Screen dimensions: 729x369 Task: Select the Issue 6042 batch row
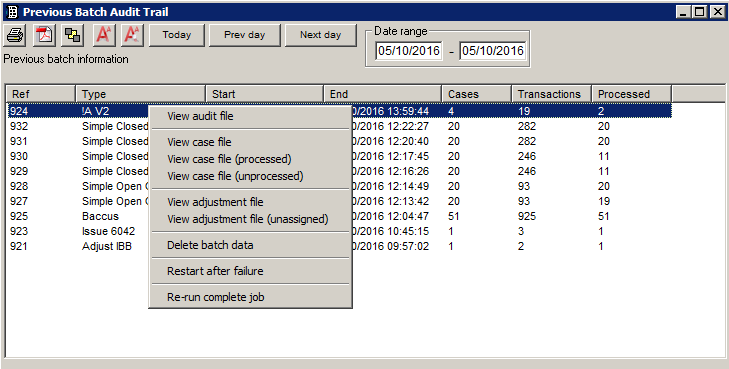coord(339,231)
